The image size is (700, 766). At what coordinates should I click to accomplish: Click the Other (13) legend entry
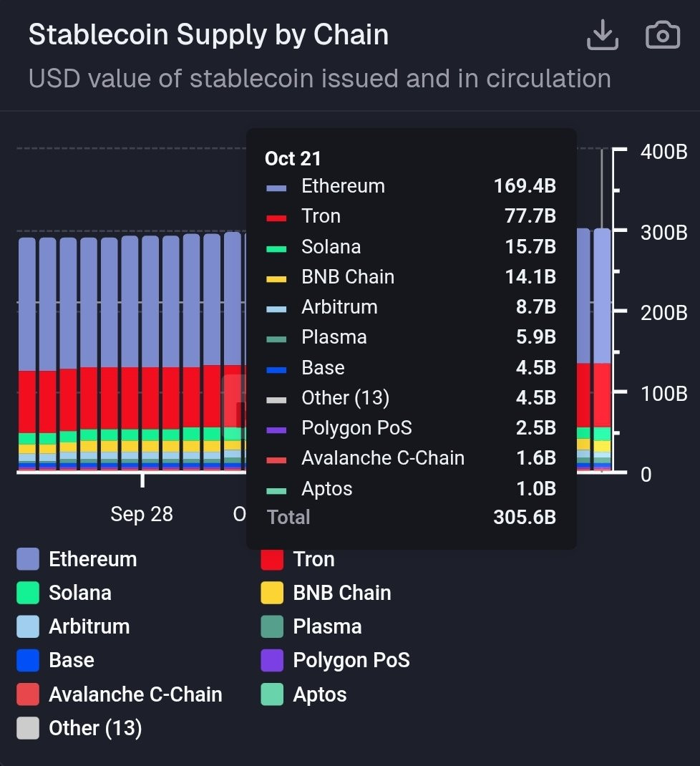click(79, 728)
